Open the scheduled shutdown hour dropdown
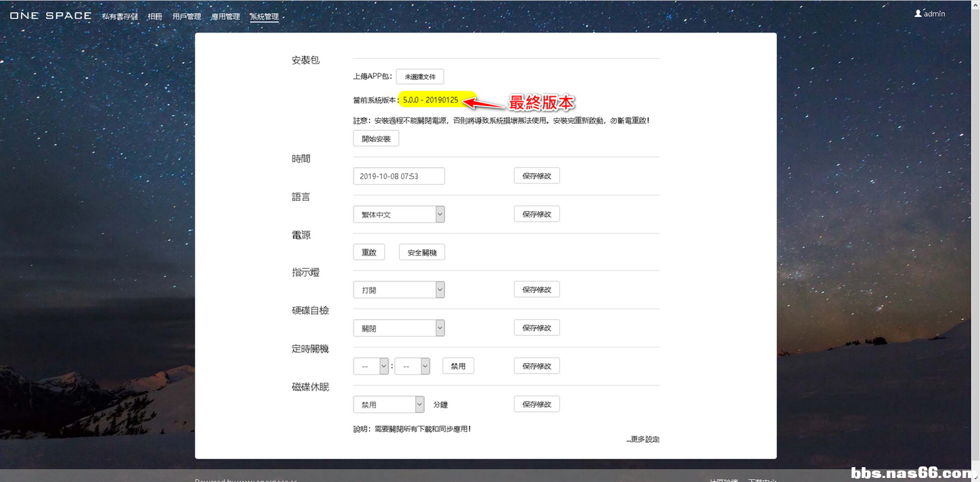The image size is (980, 482). pos(371,366)
